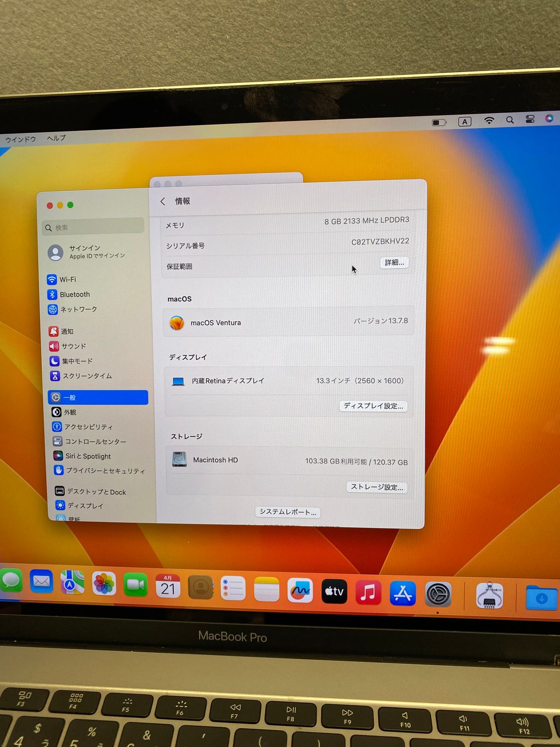
Task: Open the ウインドウ menu
Action: (x=20, y=139)
